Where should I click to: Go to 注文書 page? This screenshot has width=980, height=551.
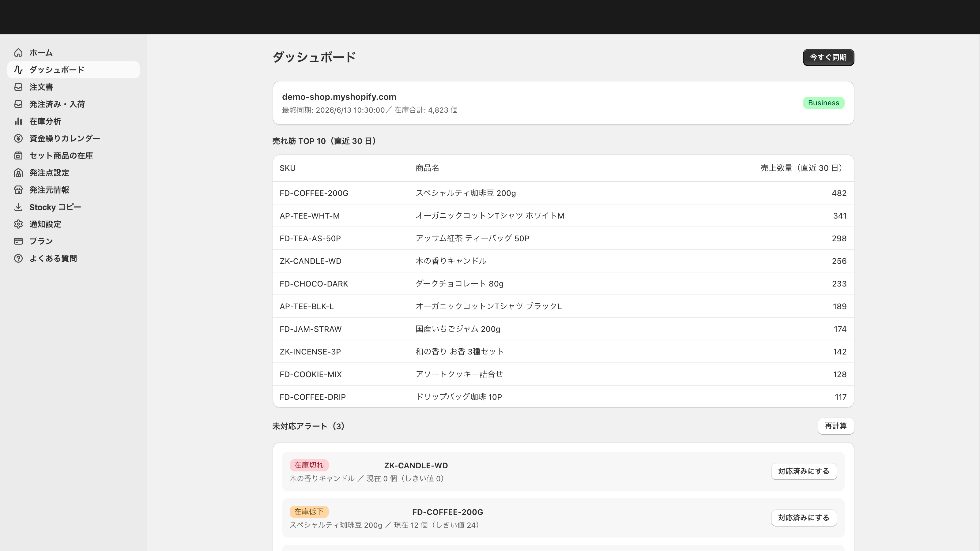coord(73,87)
